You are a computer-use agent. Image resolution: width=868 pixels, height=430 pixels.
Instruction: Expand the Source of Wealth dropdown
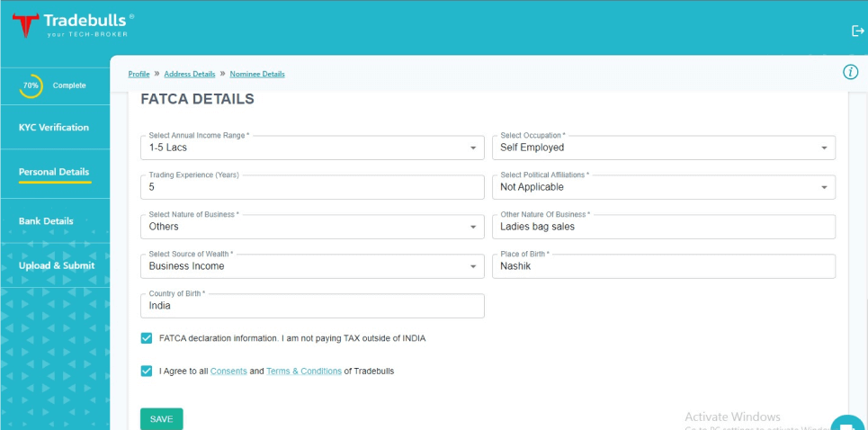pos(312,266)
